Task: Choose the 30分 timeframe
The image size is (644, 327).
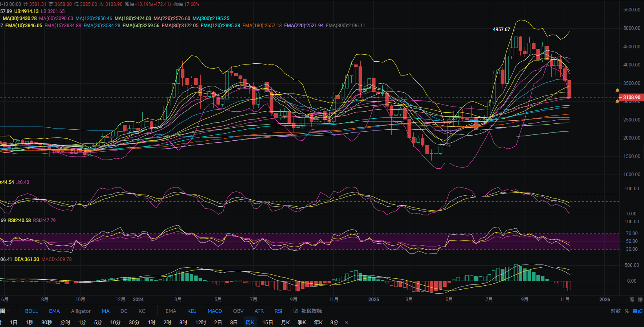Action: (134, 322)
